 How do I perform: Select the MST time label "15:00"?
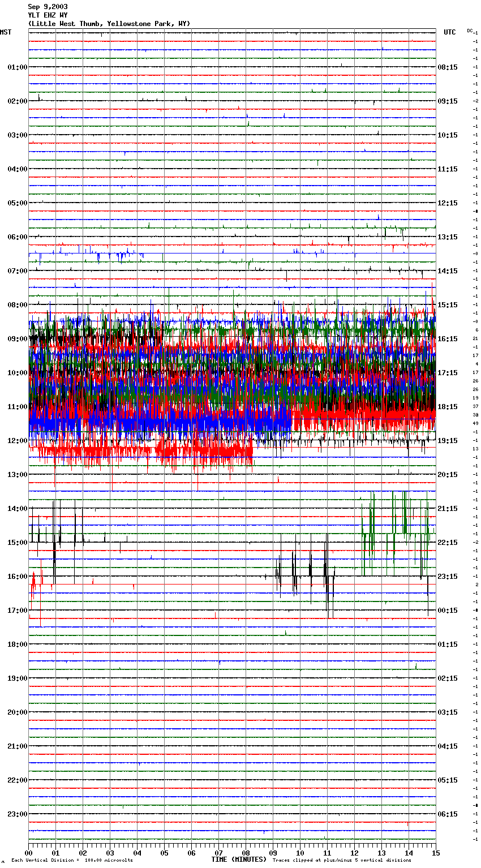[x=18, y=543]
